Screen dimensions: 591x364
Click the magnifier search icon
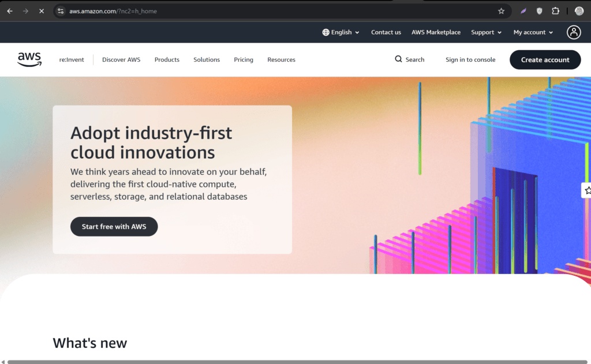(x=398, y=59)
